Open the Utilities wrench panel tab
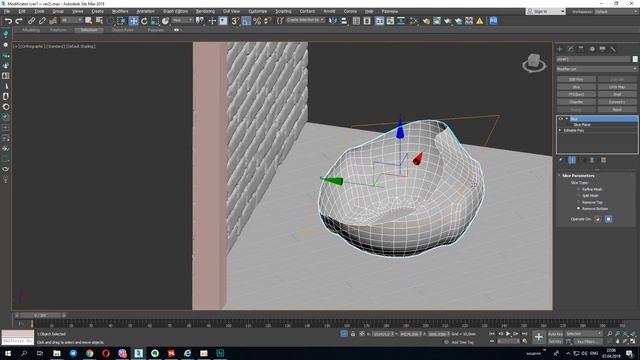The image size is (640, 360). 613,49
